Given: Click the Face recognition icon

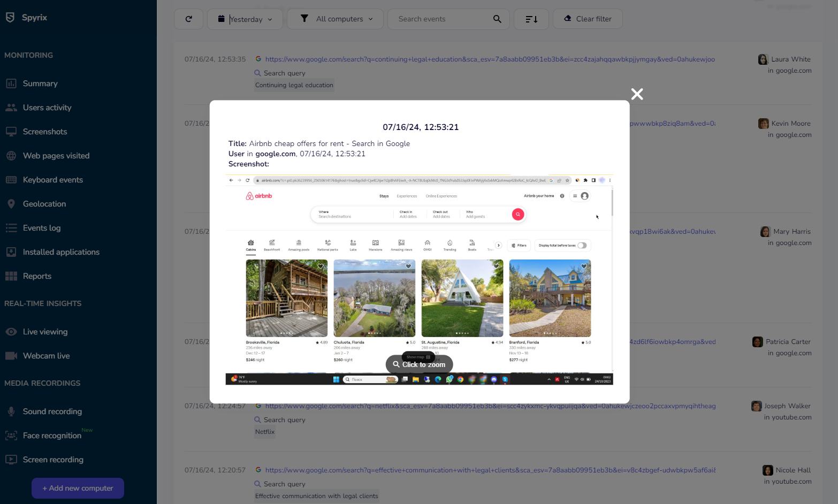Looking at the screenshot, I should 11,436.
